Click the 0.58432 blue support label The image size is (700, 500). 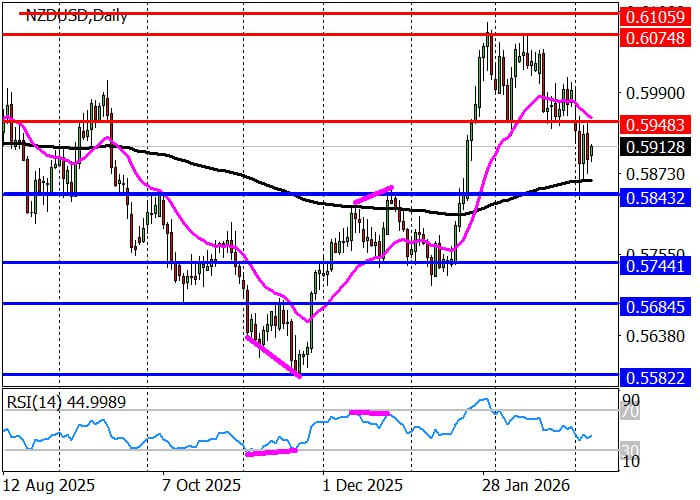click(x=653, y=197)
